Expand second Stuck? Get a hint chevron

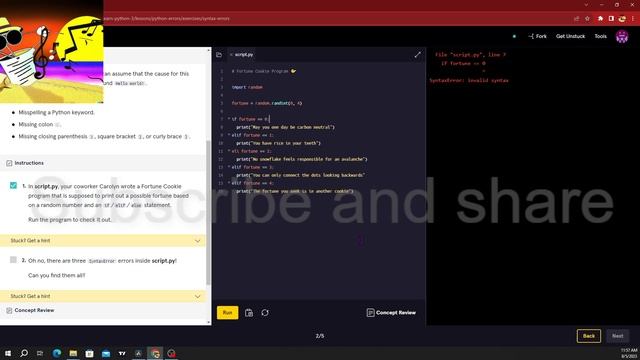(x=198, y=296)
